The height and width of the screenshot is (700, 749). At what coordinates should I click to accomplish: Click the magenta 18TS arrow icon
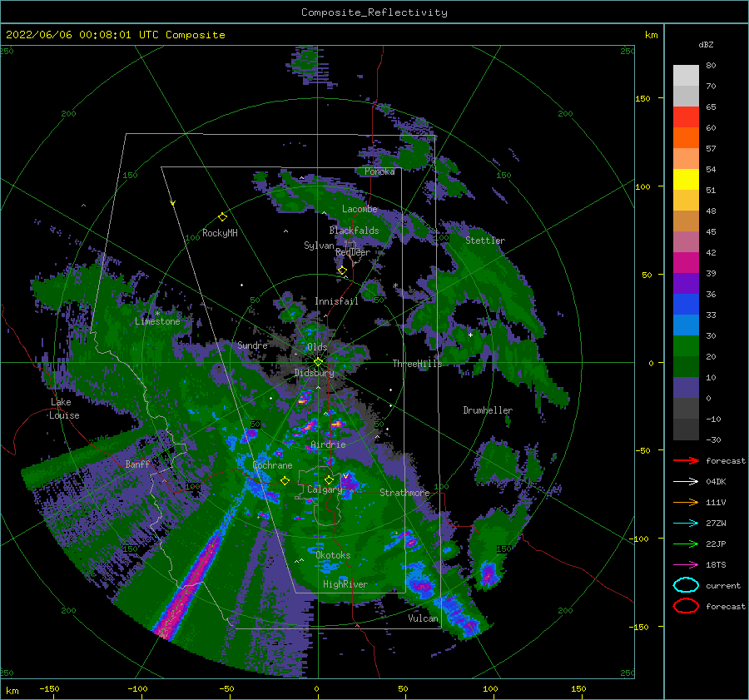click(686, 564)
